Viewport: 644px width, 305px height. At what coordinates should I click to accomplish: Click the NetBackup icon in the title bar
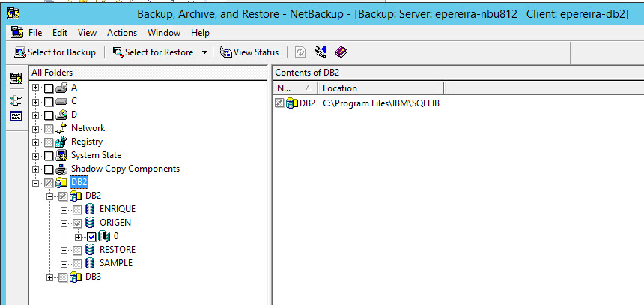[13, 13]
